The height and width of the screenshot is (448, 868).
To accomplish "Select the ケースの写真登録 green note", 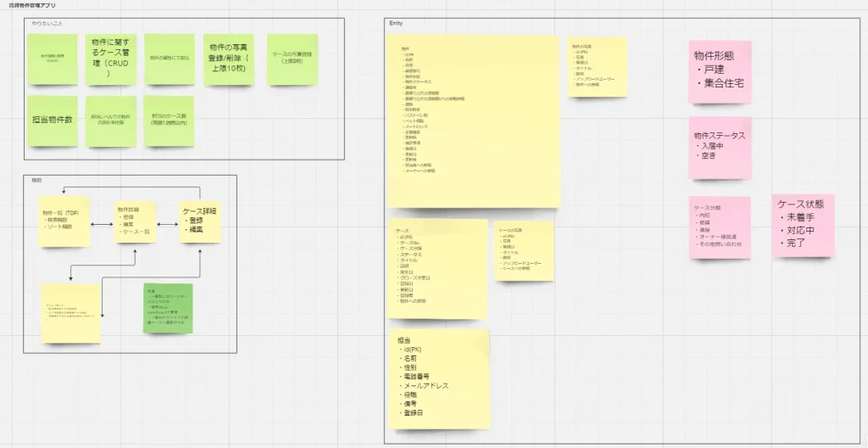I will (292, 59).
